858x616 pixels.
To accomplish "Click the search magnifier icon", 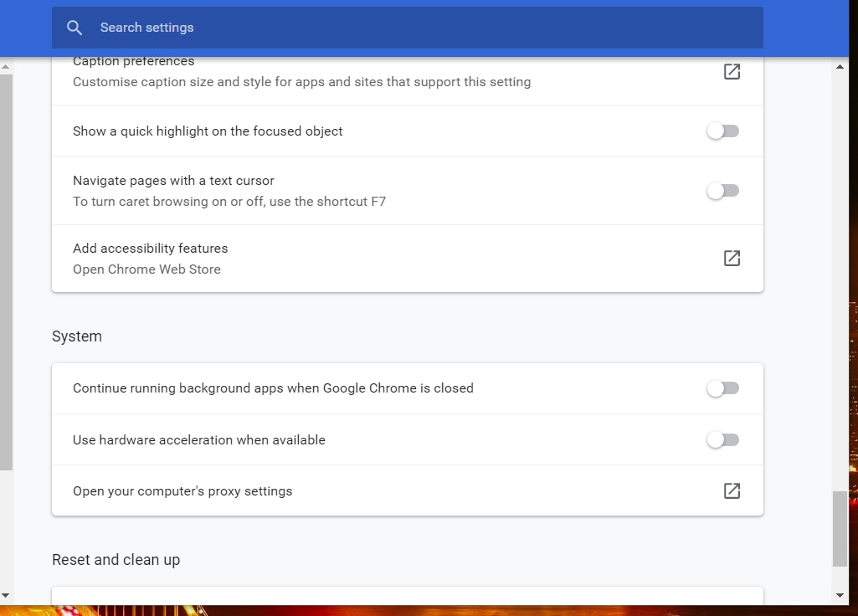I will (x=74, y=28).
